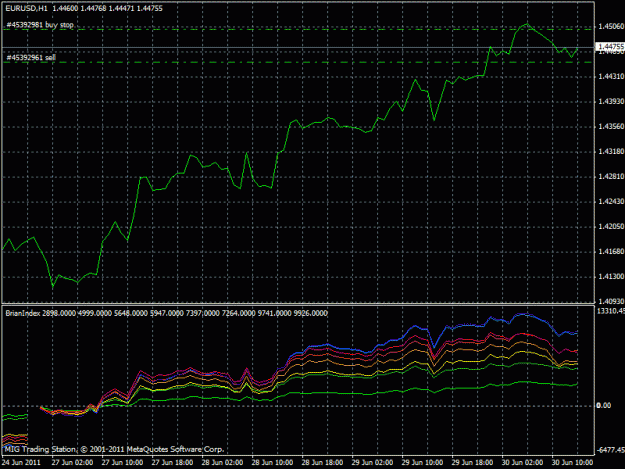625x469 pixels.
Task: Click the BrianIndex value 5947.0000
Action: tap(166, 313)
